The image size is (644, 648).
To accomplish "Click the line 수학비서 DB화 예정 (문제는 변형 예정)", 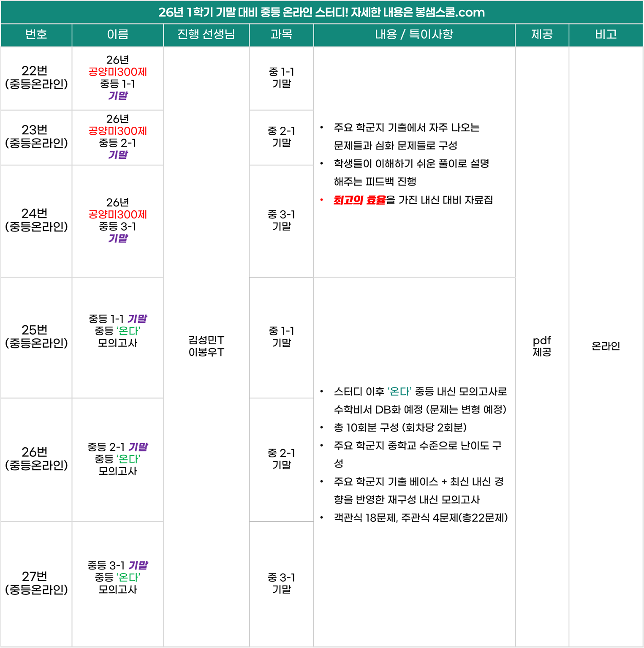I will (420, 410).
